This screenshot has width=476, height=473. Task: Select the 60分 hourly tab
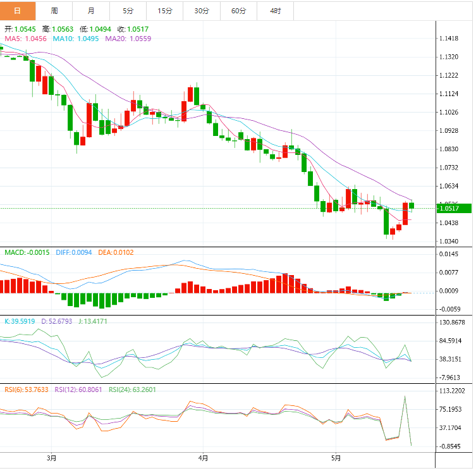tap(238, 11)
